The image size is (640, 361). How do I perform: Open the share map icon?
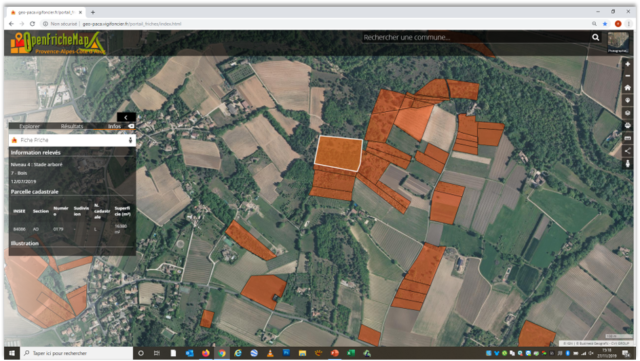coord(628,151)
